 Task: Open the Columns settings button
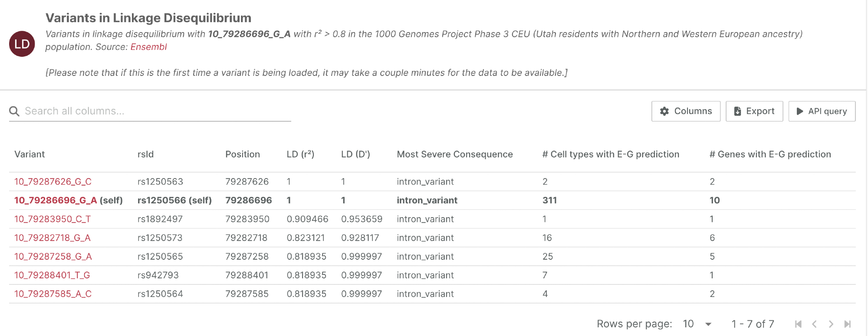[x=686, y=111]
